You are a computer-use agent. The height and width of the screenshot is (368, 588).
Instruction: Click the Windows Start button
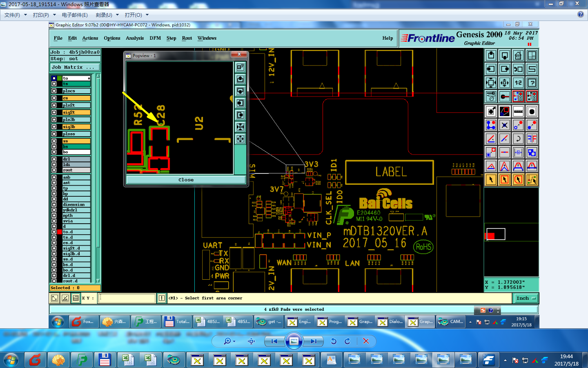(x=11, y=360)
